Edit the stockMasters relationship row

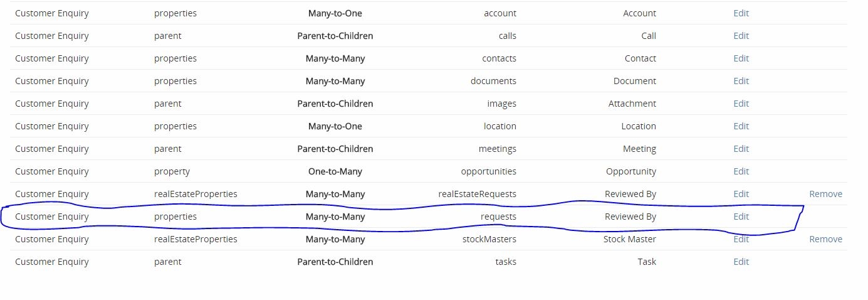point(741,239)
